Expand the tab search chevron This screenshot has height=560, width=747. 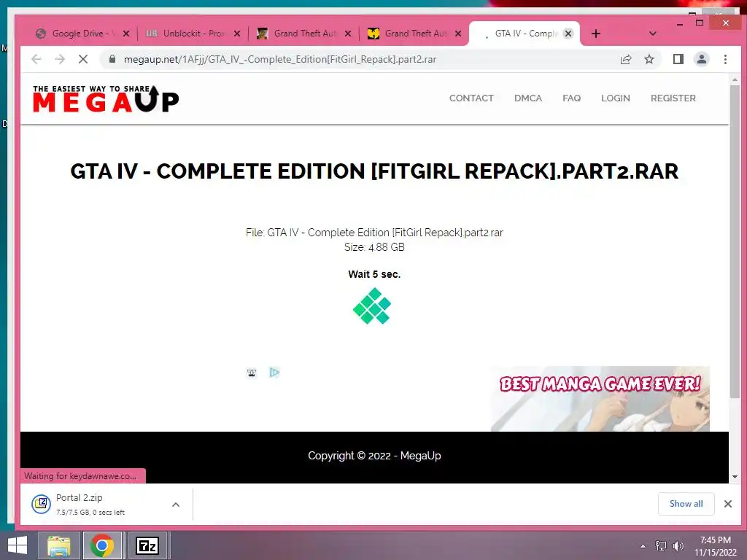point(653,34)
